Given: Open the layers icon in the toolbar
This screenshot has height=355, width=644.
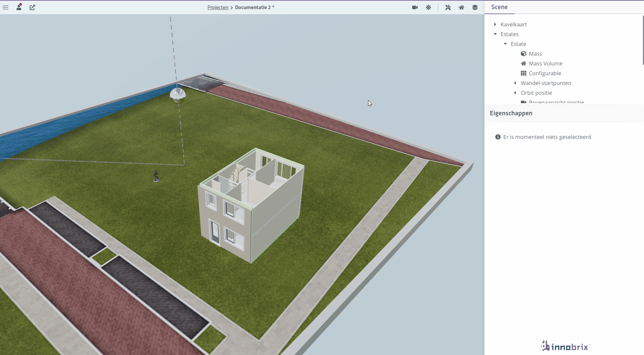Looking at the screenshot, I should click(475, 7).
